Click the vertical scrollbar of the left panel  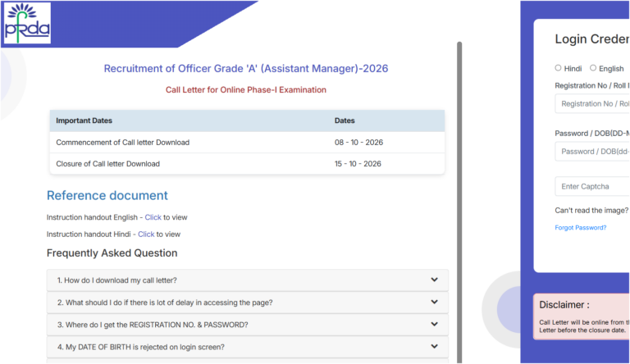[459, 202]
